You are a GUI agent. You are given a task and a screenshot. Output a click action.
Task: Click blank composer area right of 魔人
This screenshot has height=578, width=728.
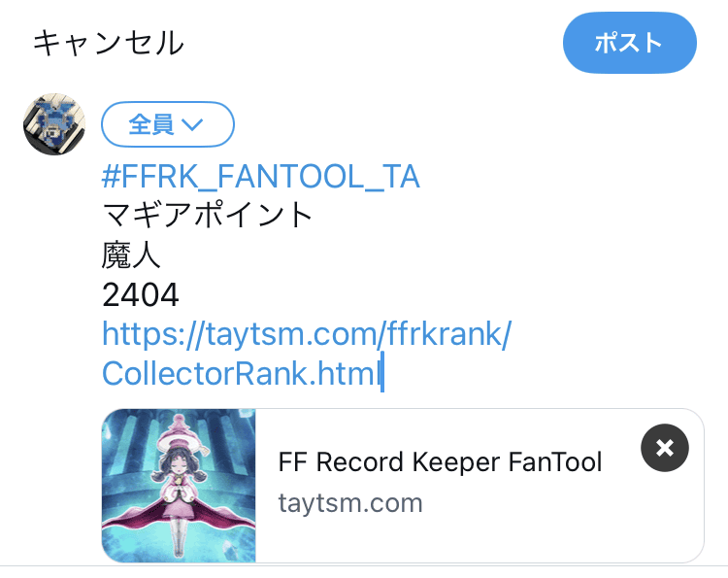click(432, 255)
